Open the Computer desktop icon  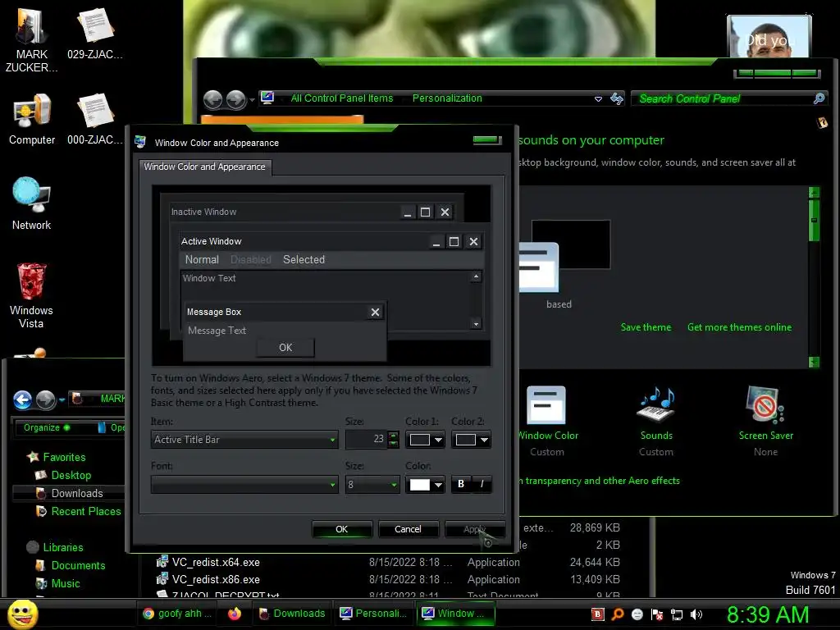coord(32,119)
